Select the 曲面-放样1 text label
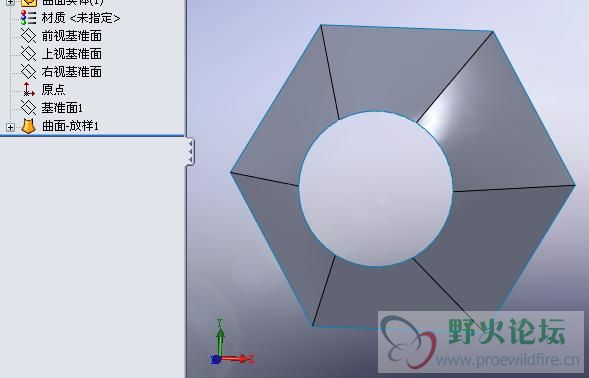This screenshot has width=589, height=378. pos(70,126)
